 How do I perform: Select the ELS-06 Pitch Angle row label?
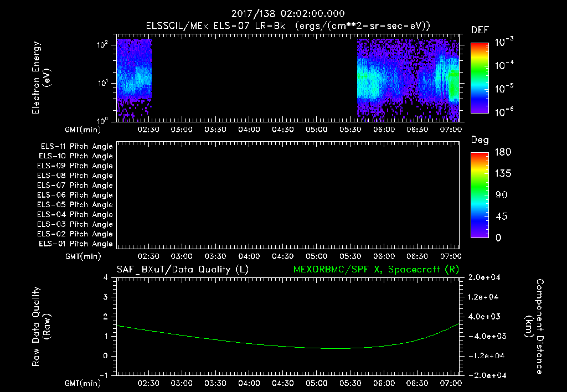[75, 195]
